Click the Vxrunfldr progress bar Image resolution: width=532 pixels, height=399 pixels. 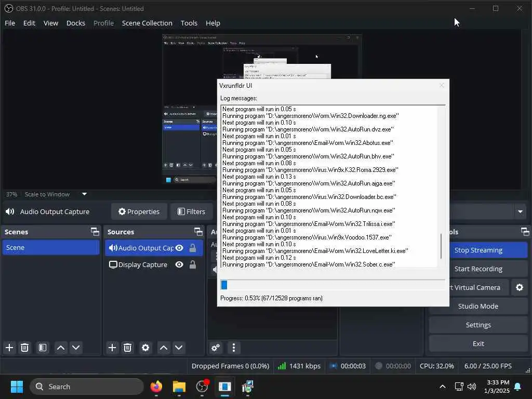(x=333, y=285)
